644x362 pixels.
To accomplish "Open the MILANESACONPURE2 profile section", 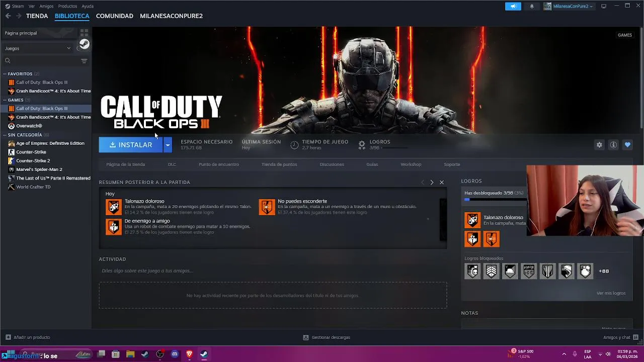I will click(171, 16).
